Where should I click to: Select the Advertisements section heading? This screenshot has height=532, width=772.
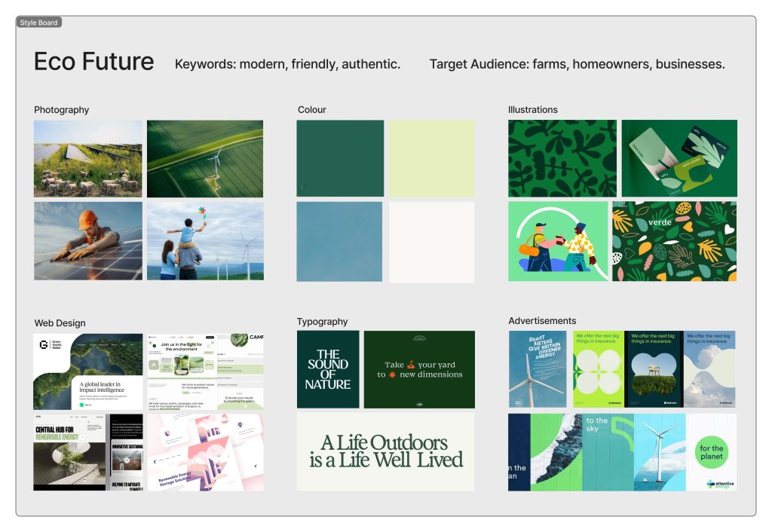point(542,321)
